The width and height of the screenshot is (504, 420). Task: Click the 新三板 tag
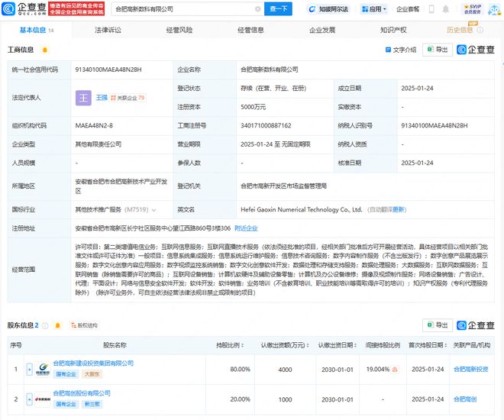[x=92, y=404]
